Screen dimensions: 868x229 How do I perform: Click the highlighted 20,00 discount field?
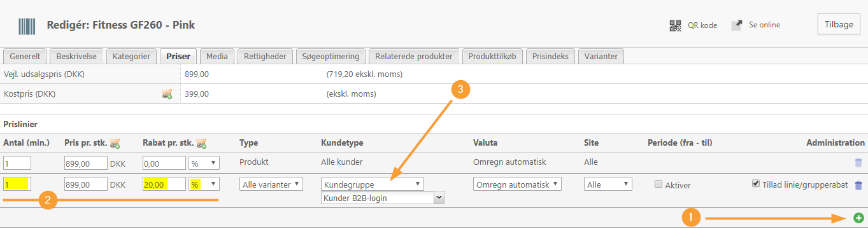164,184
